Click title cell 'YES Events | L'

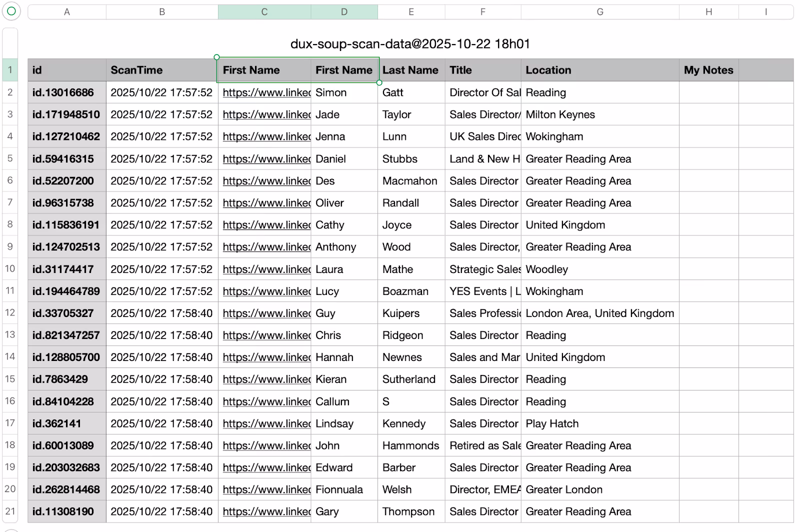coord(483,291)
